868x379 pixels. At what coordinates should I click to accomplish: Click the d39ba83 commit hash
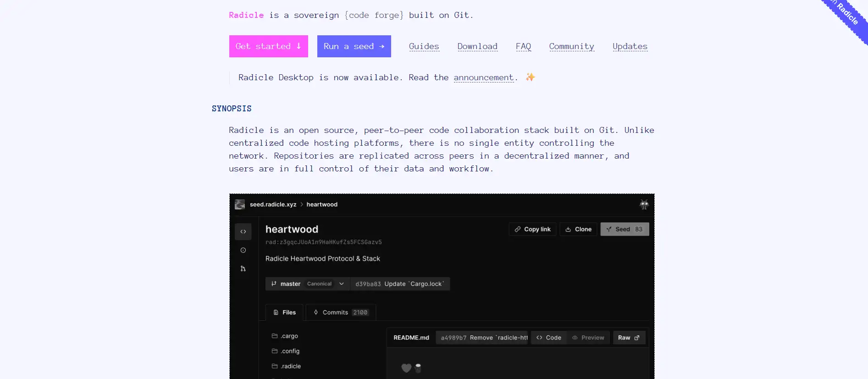coord(368,284)
